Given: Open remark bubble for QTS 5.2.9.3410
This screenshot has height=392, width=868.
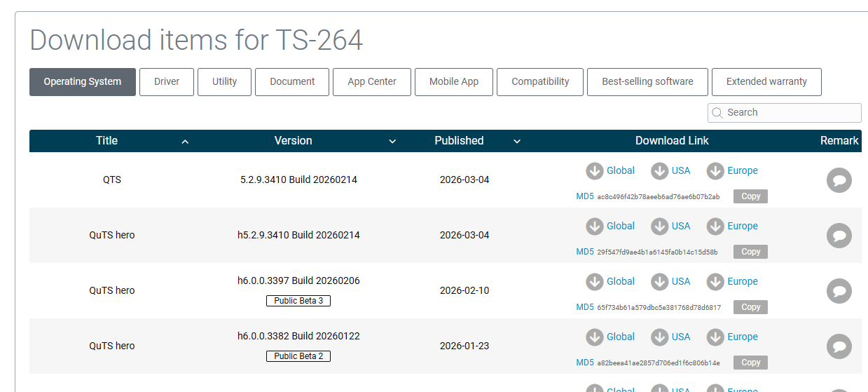Looking at the screenshot, I should tap(839, 181).
